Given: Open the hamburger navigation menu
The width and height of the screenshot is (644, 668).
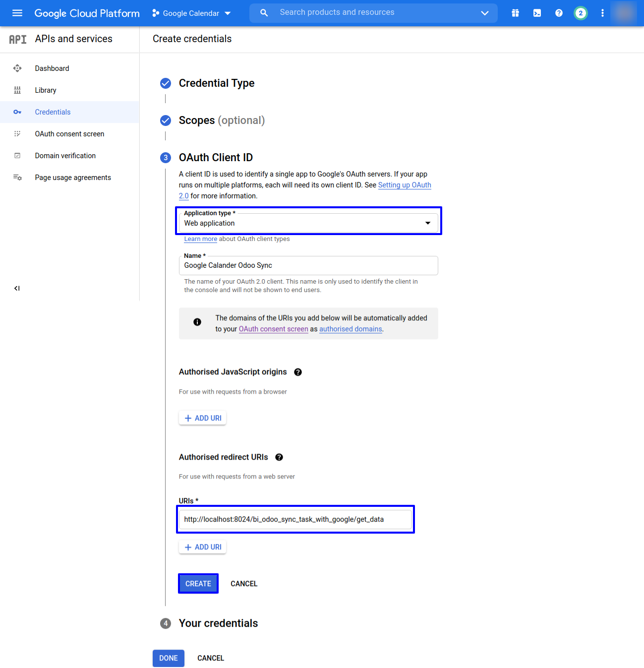Looking at the screenshot, I should (17, 13).
